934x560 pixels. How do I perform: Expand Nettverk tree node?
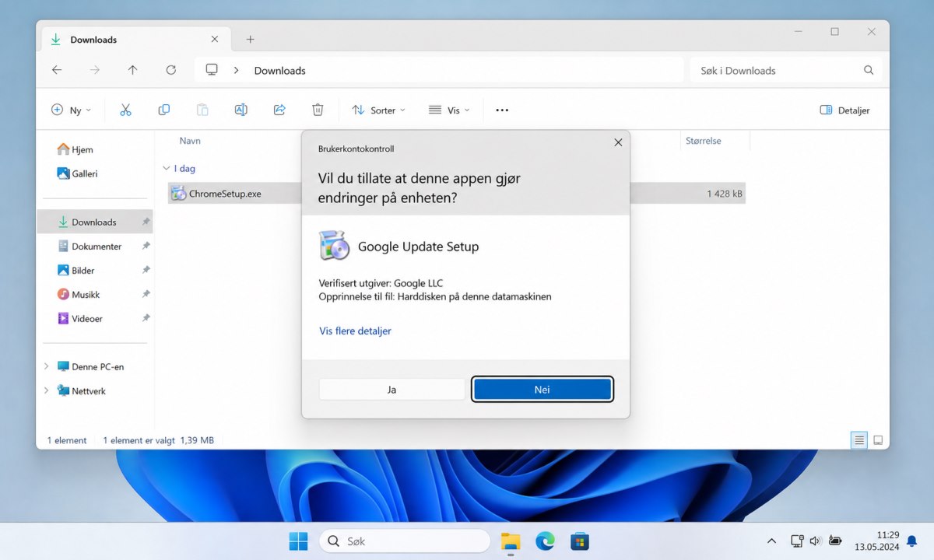(x=47, y=390)
